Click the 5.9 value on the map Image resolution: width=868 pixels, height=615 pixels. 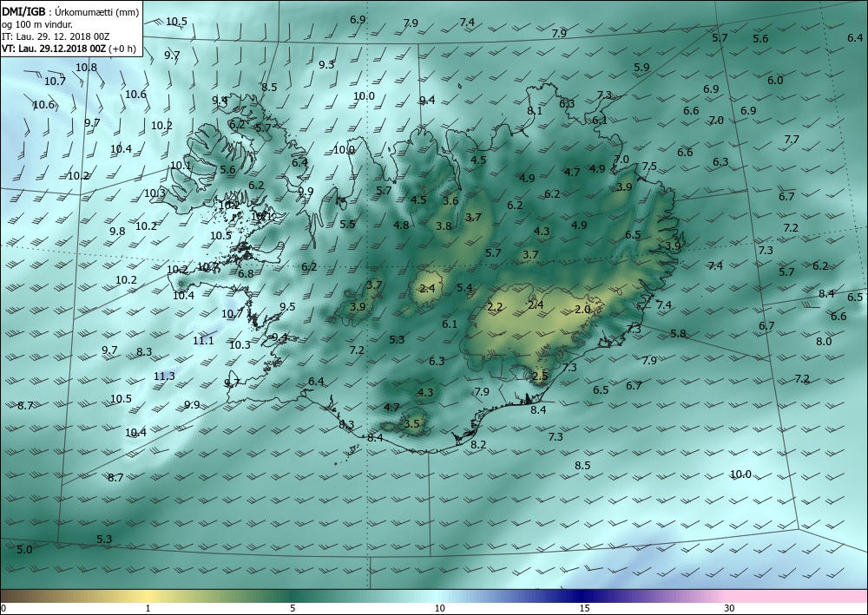coord(641,68)
